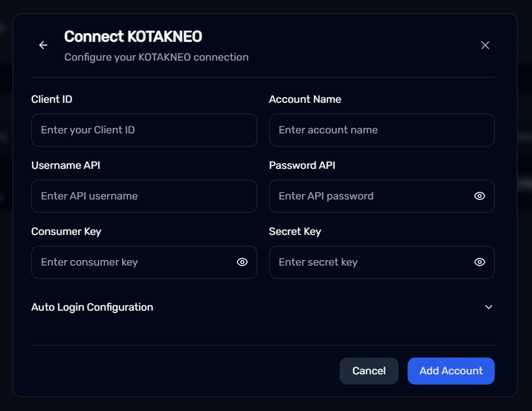
Task: Reveal the consumer key with eye icon
Action: [242, 262]
